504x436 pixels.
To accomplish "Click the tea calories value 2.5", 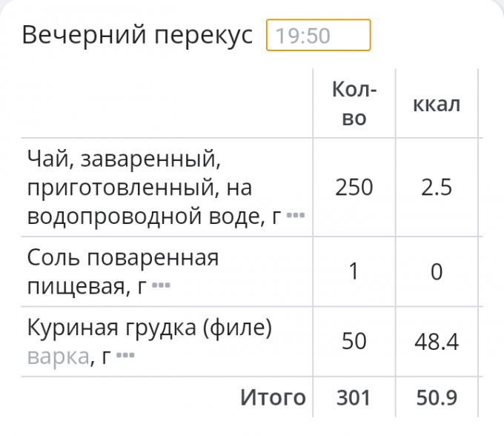I will point(437,188).
